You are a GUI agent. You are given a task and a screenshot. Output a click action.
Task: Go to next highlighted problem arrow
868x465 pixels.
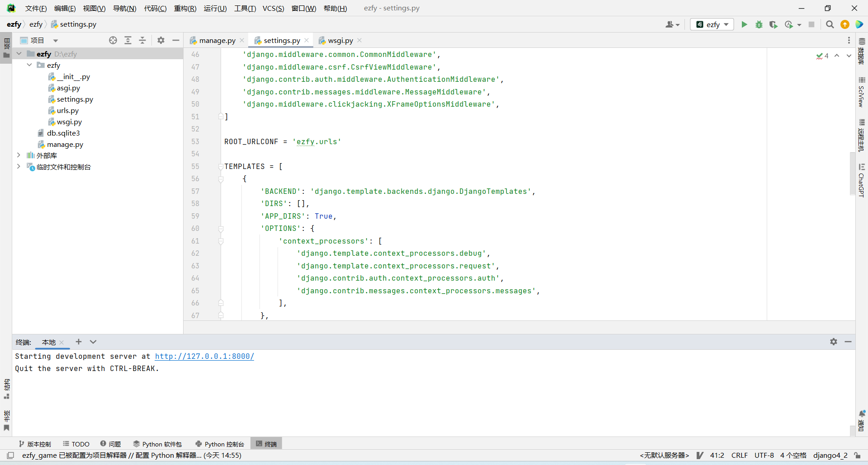click(x=849, y=56)
